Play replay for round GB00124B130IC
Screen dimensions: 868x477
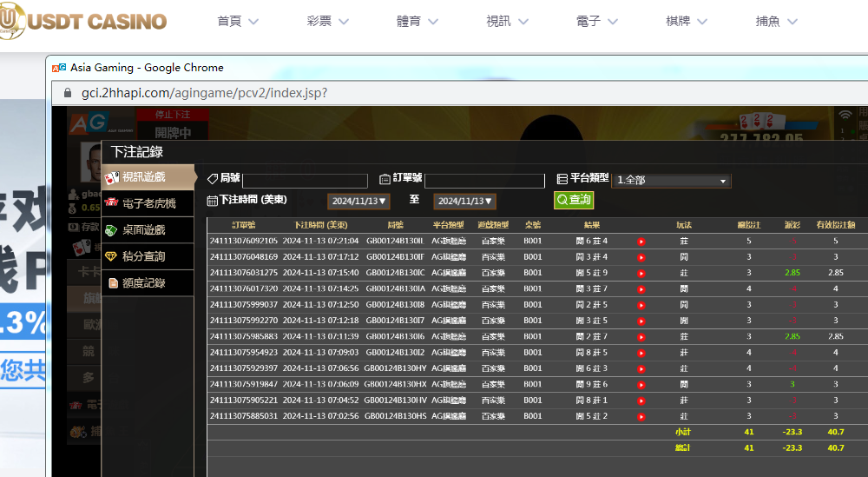(641, 273)
